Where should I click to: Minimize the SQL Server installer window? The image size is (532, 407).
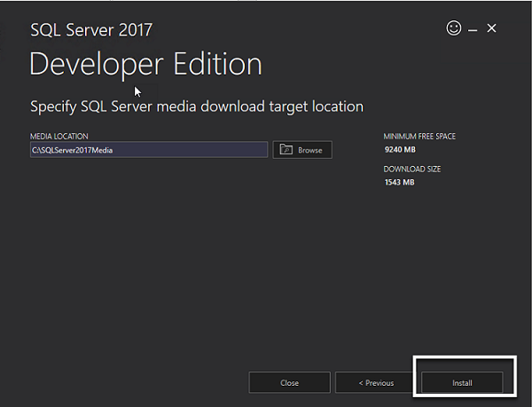tap(473, 30)
